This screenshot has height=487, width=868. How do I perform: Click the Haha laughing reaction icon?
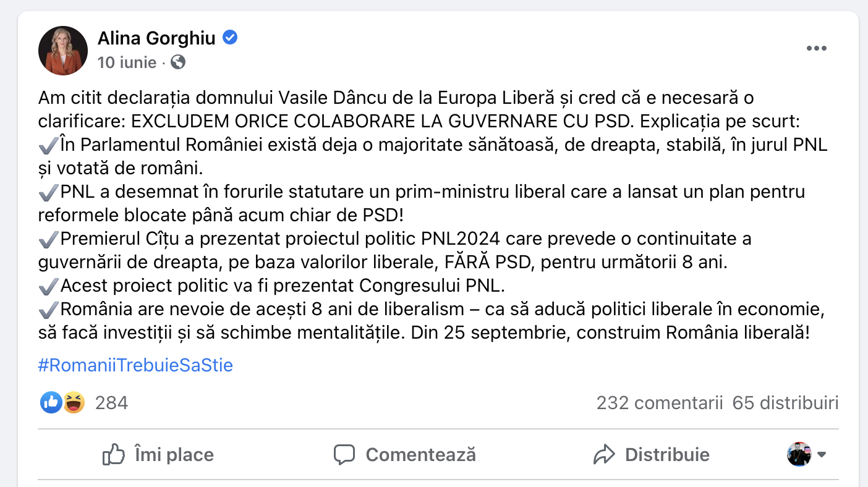74,403
